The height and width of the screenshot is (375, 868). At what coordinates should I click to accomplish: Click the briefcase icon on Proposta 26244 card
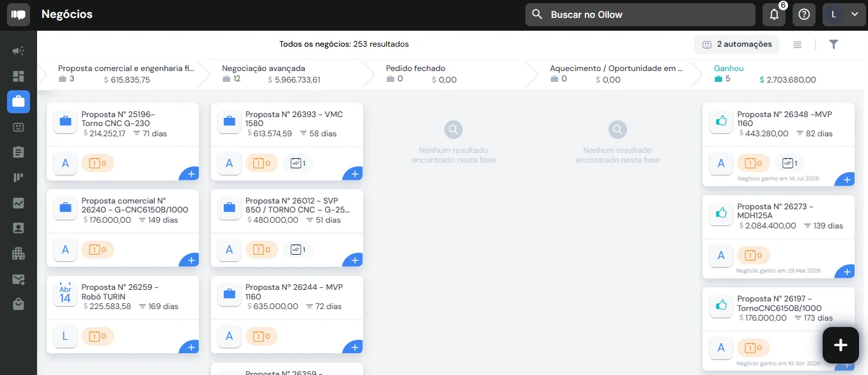[x=229, y=294]
